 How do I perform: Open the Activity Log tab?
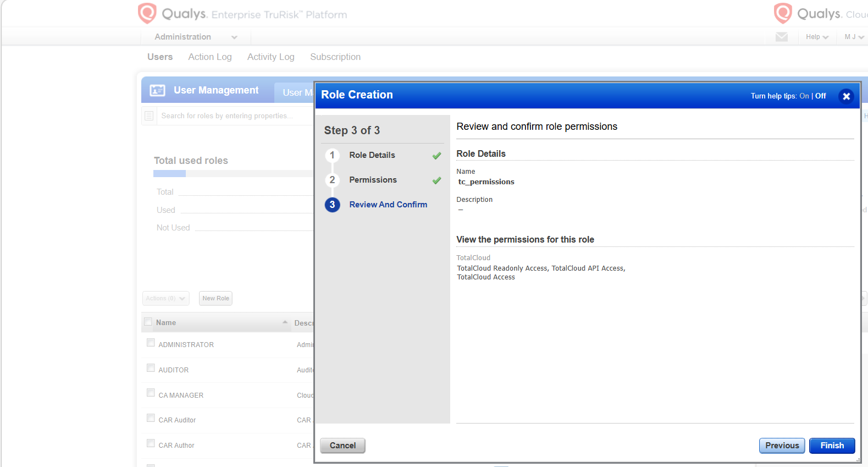pos(271,57)
